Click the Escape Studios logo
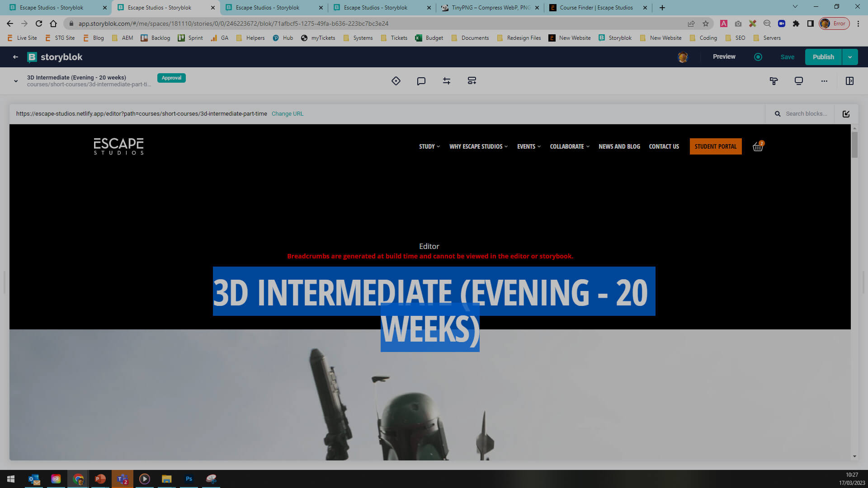 coord(118,146)
